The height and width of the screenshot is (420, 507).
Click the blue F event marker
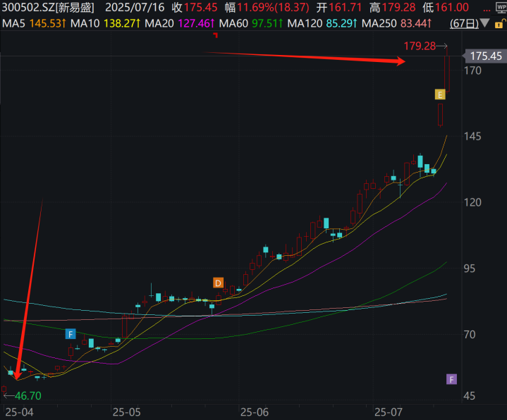(x=71, y=334)
